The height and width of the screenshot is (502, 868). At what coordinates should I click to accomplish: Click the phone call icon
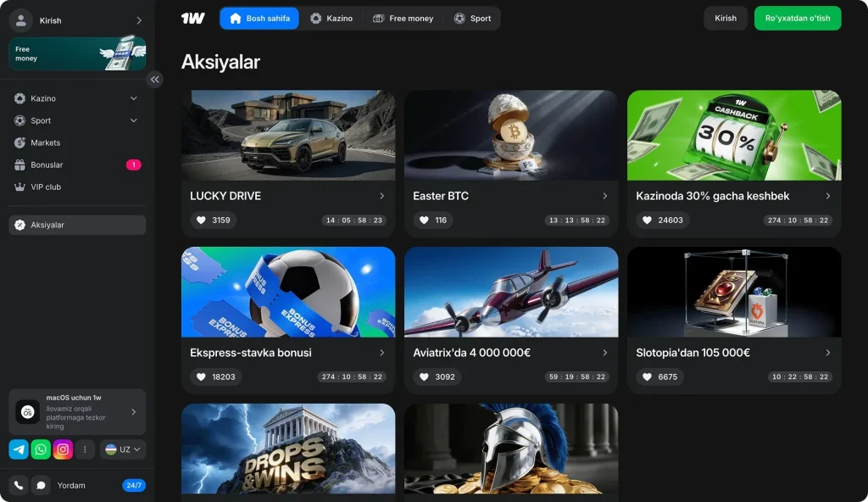coord(18,486)
